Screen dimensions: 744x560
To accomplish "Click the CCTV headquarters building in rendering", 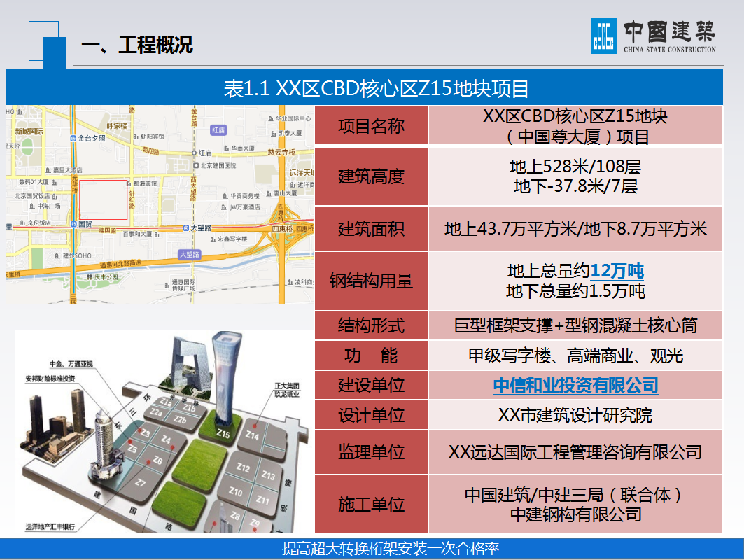I will tap(191, 365).
